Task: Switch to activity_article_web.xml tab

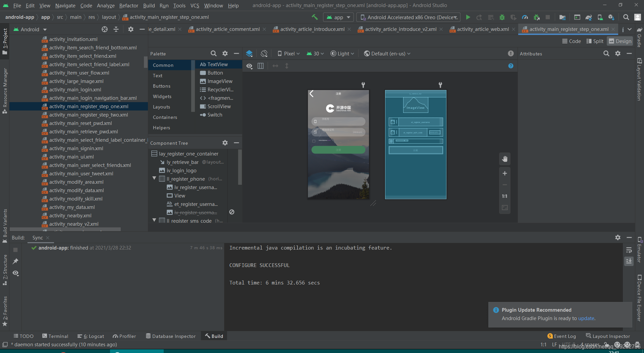Action: pos(483,29)
